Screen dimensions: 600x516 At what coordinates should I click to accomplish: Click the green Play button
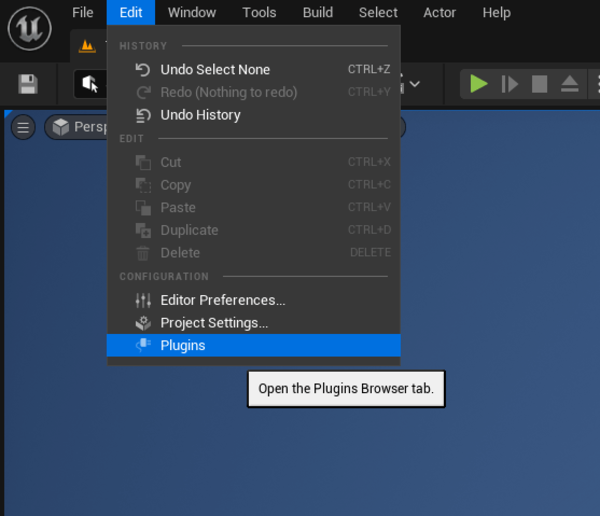click(x=478, y=84)
